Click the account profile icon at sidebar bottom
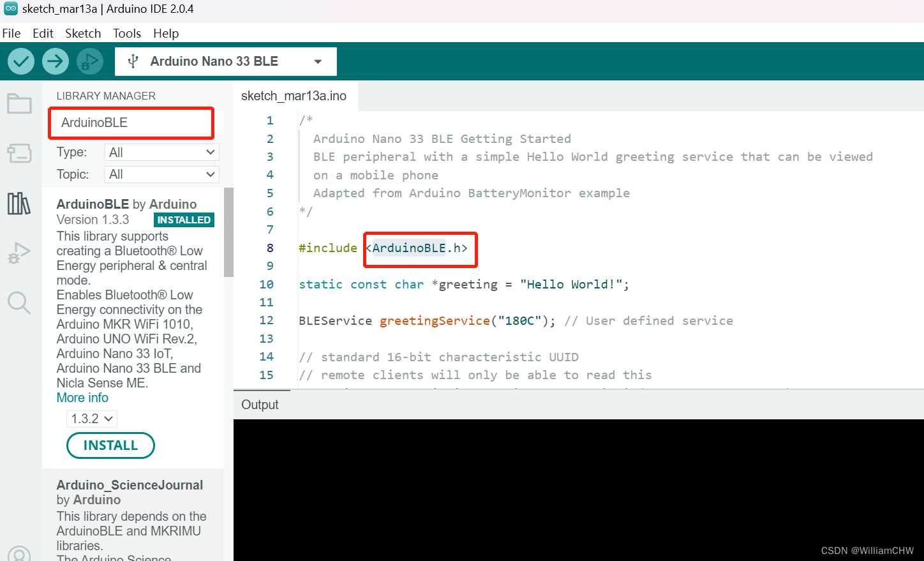924x561 pixels. click(x=19, y=554)
